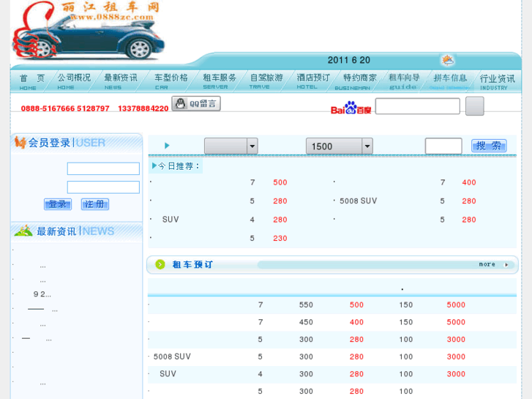Click the QQ留言 message button
The width and height of the screenshot is (532, 399).
click(x=196, y=103)
